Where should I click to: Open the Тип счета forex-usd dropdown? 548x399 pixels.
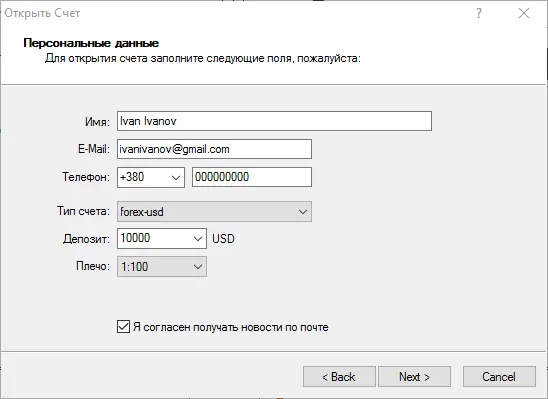click(x=214, y=212)
